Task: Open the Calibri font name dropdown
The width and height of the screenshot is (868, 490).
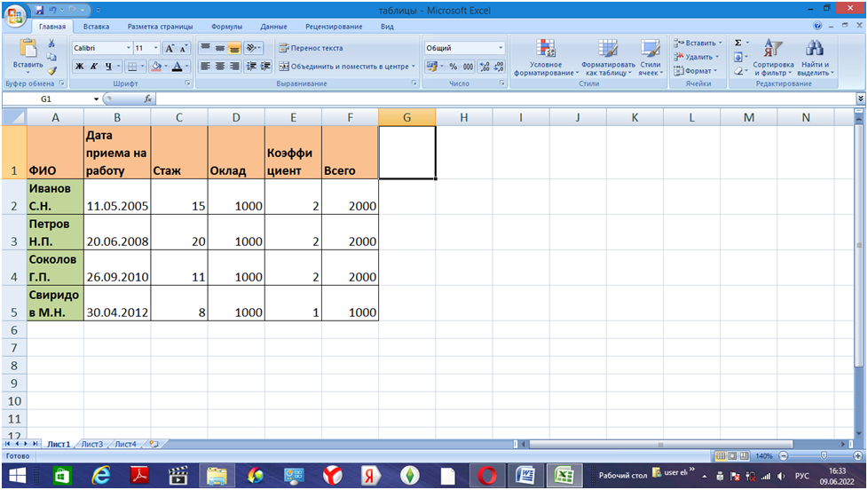Action: [x=129, y=48]
